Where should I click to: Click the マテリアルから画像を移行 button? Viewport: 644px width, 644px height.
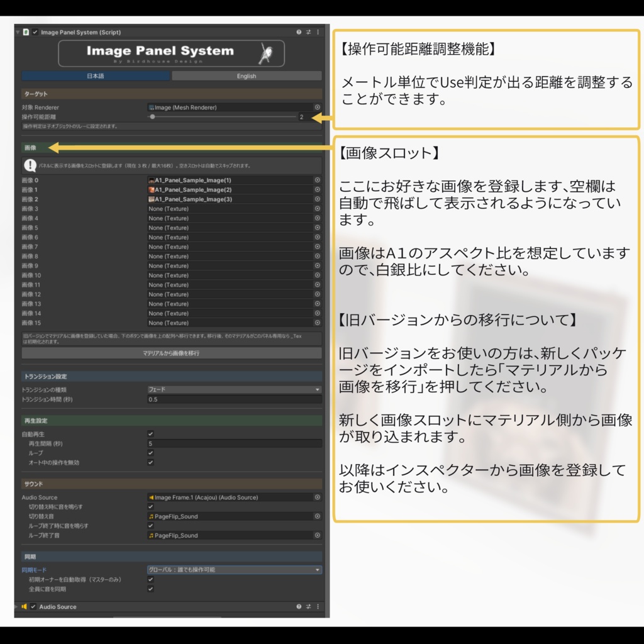click(x=172, y=353)
